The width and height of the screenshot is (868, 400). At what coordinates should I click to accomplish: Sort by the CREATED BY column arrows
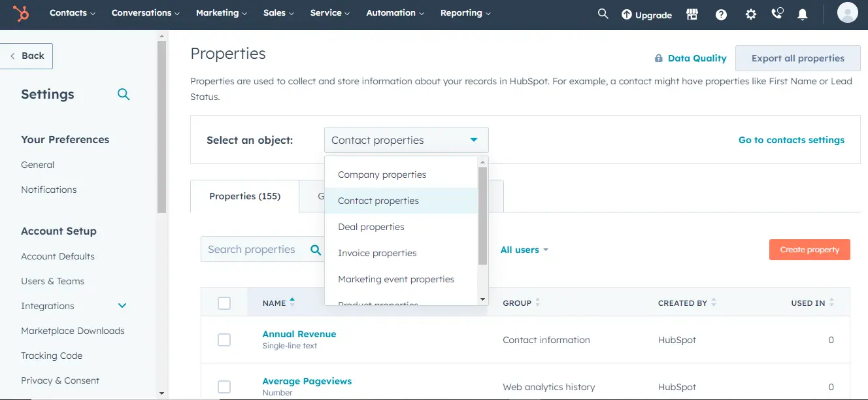[x=714, y=303]
